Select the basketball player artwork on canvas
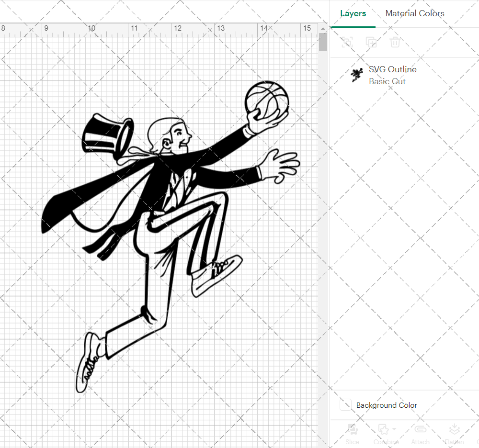 [171, 236]
